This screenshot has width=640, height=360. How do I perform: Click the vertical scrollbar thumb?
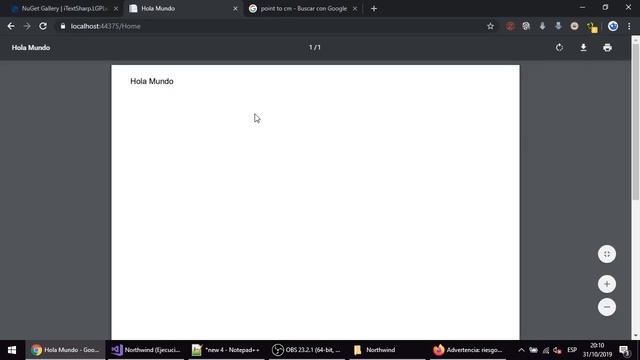[636, 122]
